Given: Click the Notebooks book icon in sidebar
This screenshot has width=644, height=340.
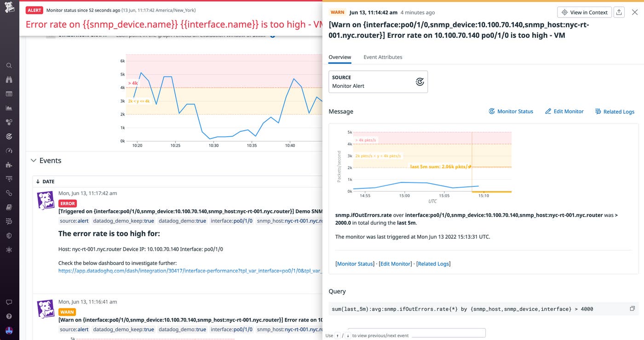Looking at the screenshot, I should click(x=9, y=207).
